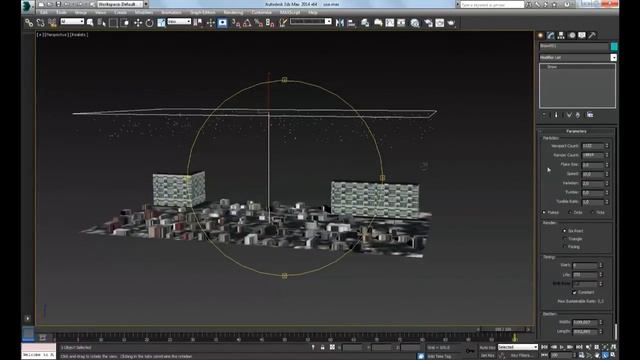
Task: Click the Use Pivot Point Center icon
Action: click(198, 23)
